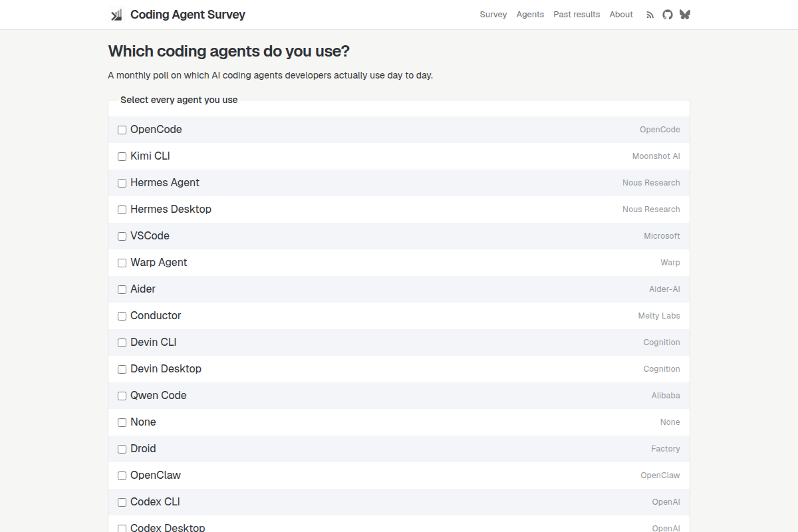Screen dimensions: 798x532
Task: Check the Qwen Code checkbox
Action: tap(122, 396)
